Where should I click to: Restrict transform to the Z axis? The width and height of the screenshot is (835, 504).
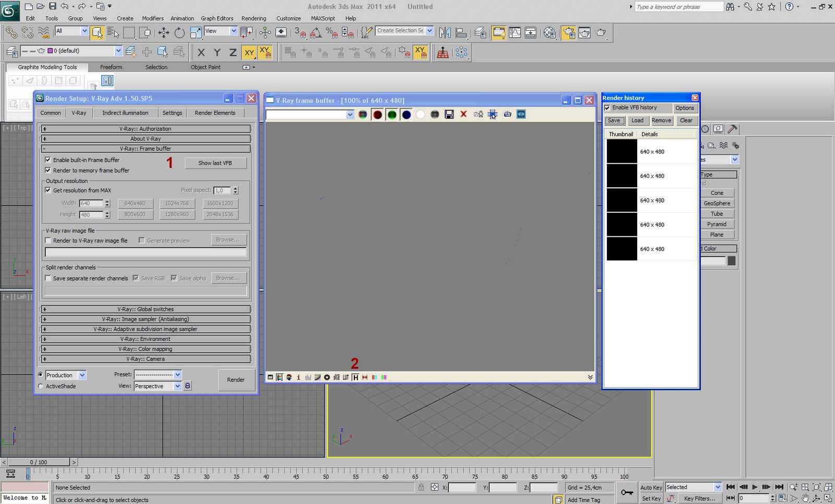point(233,52)
